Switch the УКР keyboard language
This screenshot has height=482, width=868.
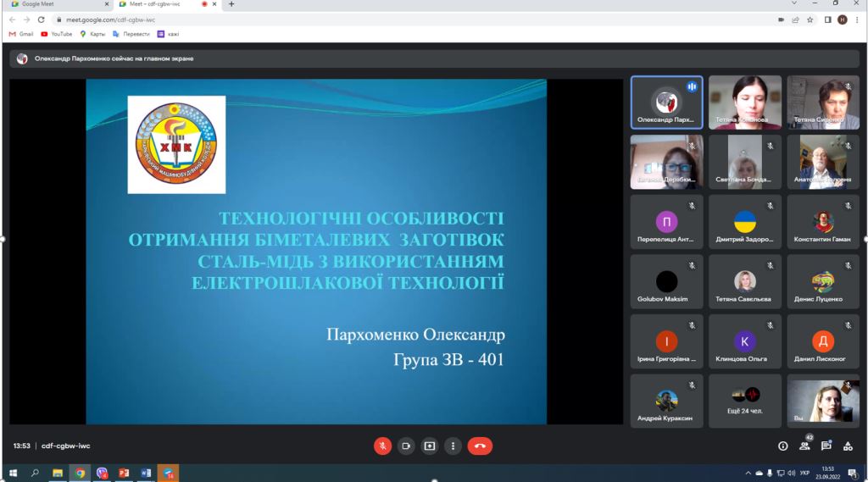805,474
